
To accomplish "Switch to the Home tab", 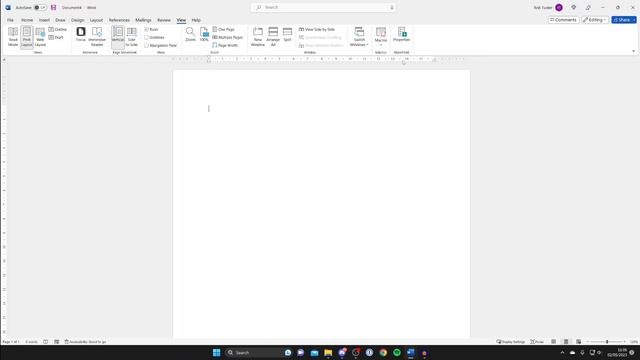I will (27, 20).
